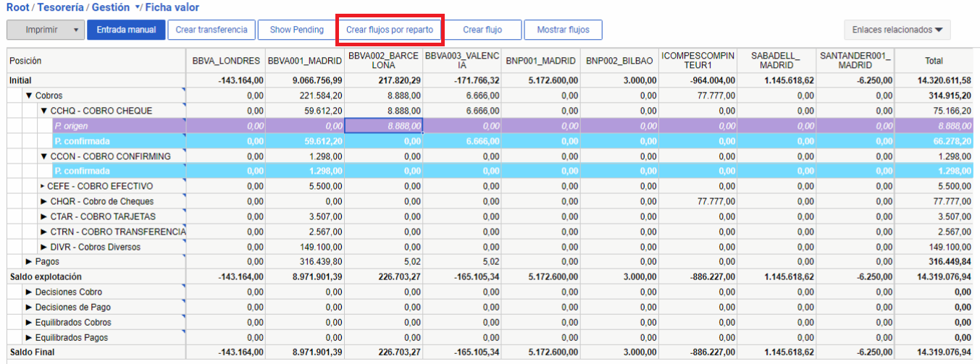Expand the Pagos tree row
This screenshot has width=980, height=364.
click(29, 262)
